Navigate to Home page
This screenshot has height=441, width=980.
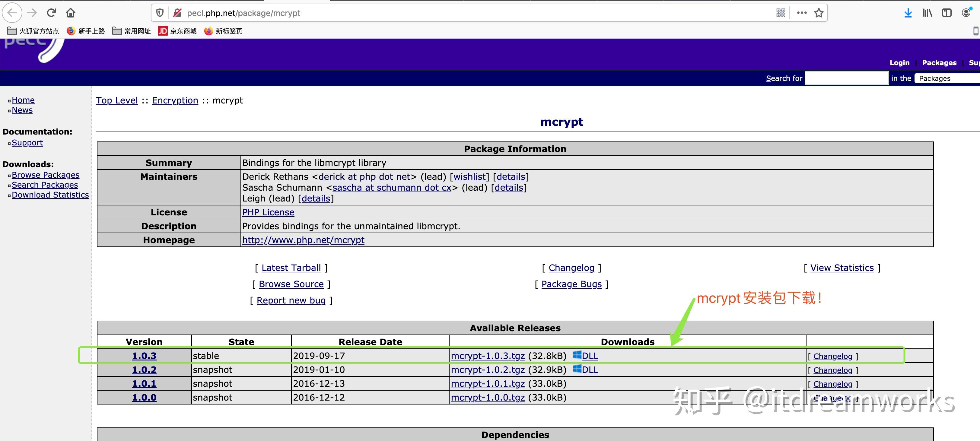(x=23, y=99)
